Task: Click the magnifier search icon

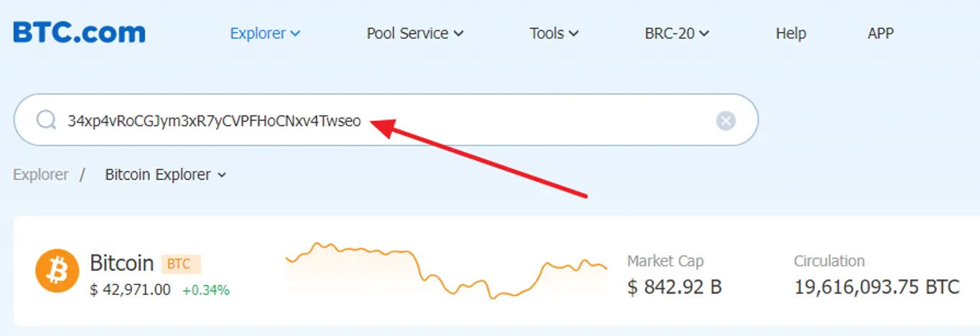Action: pyautogui.click(x=46, y=120)
